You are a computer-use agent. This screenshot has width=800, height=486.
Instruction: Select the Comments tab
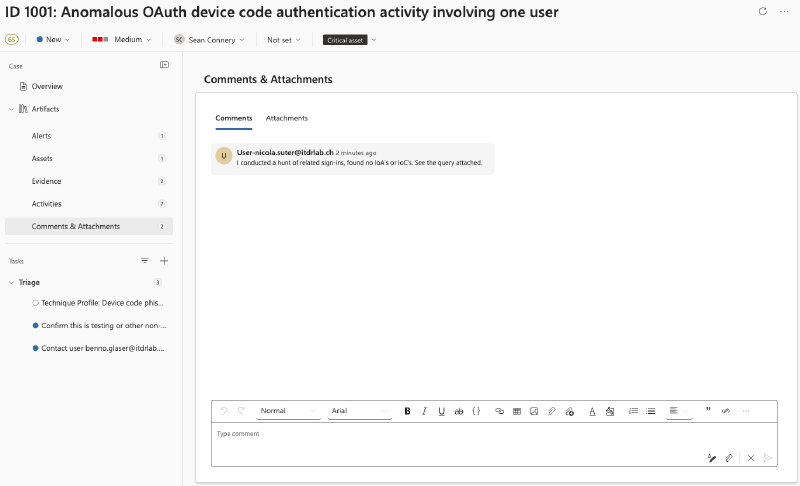(234, 118)
